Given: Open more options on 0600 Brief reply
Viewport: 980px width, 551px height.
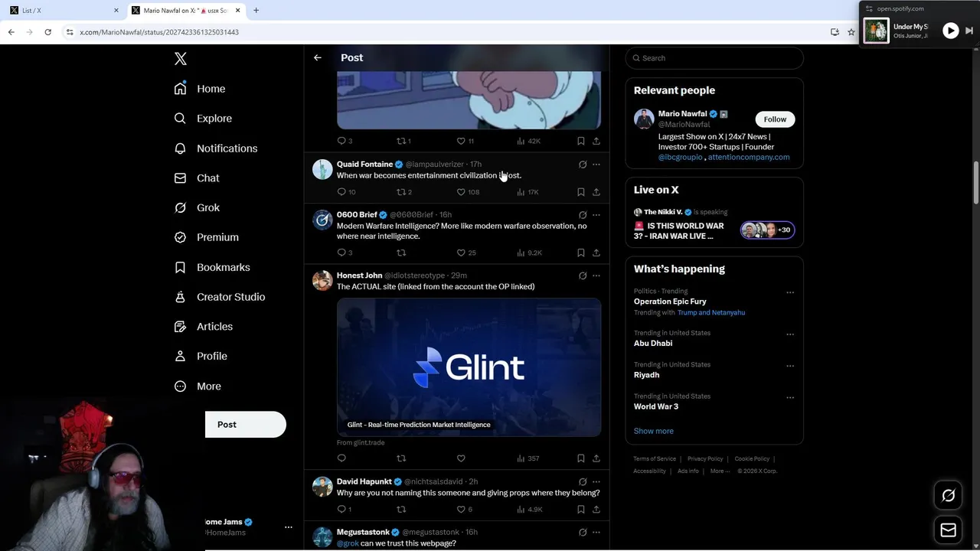Looking at the screenshot, I should [x=596, y=215].
